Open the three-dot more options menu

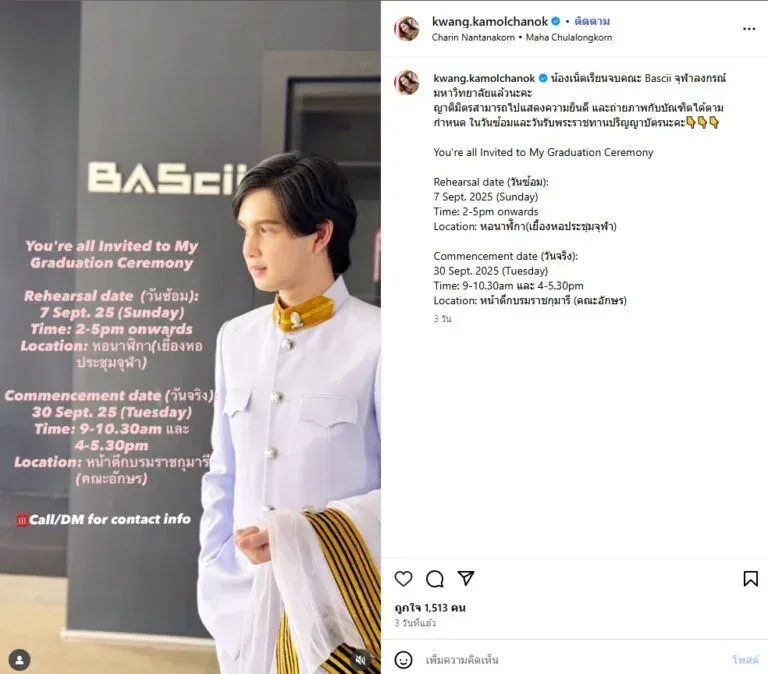(x=749, y=29)
